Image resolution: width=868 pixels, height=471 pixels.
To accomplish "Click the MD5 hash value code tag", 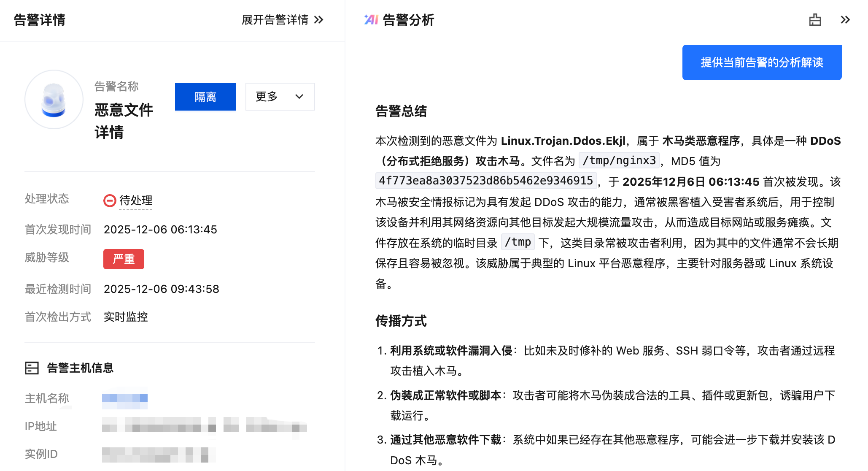I will coord(486,181).
